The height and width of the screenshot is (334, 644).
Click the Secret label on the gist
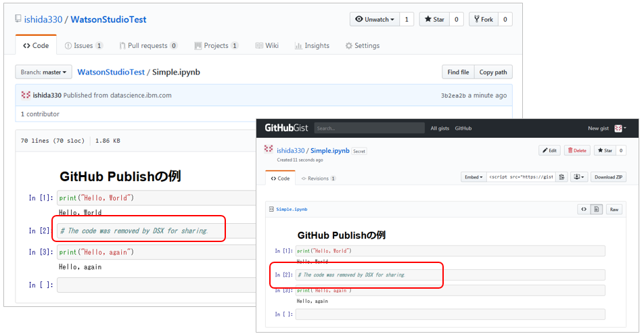(x=359, y=151)
